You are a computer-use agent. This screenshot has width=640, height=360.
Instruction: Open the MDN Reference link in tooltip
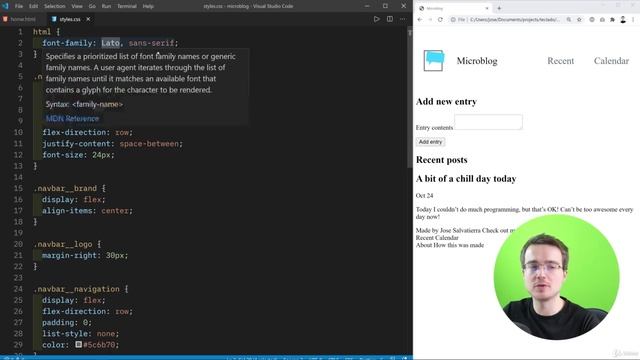(x=72, y=118)
